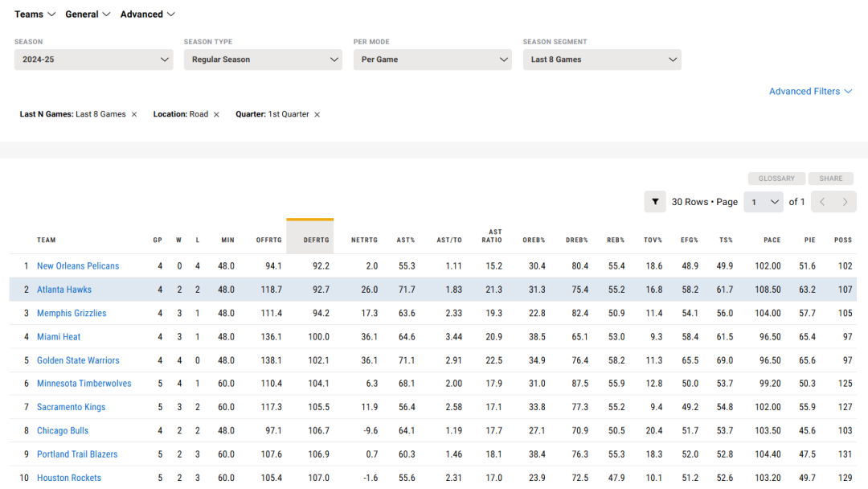Sort by TEAM column header
Viewport: 868px width, 489px height.
[x=47, y=240]
